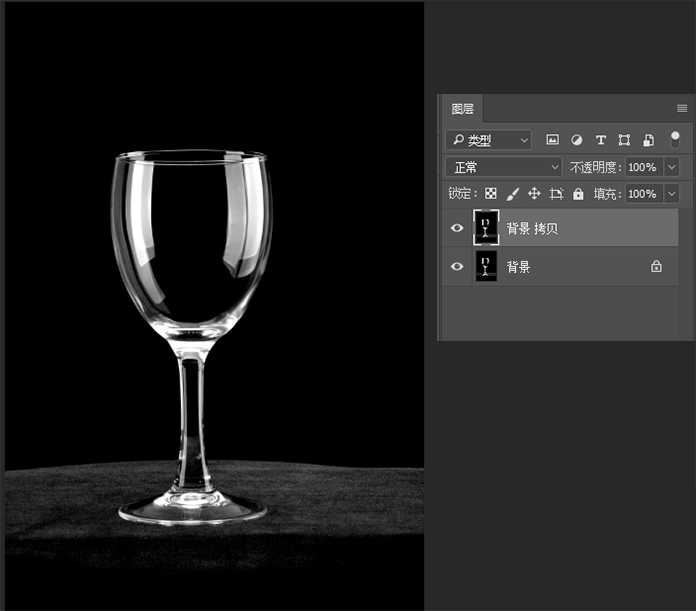Expand the 不透明度 opacity slider arrow
Screen dimensions: 696x611
pyautogui.click(x=672, y=167)
